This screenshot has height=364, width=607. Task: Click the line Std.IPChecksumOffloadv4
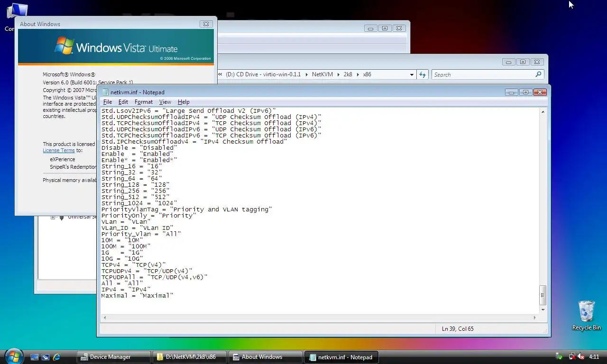click(194, 141)
